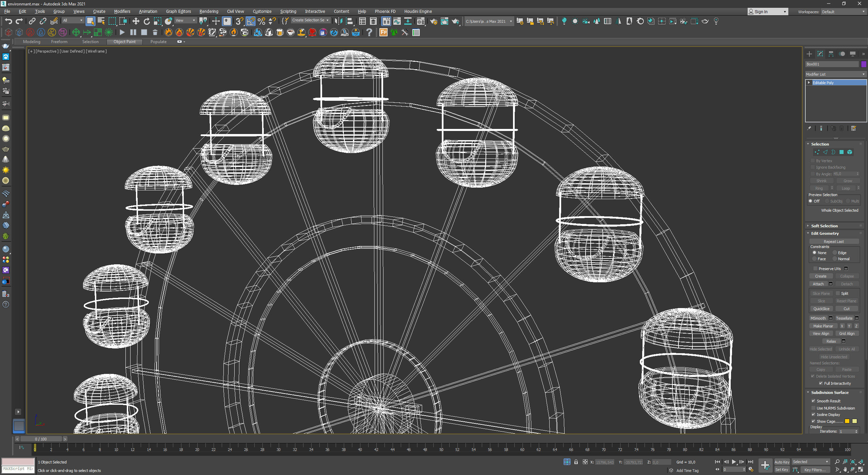Select the Select and Rotate tool
The image size is (868, 475).
click(146, 21)
